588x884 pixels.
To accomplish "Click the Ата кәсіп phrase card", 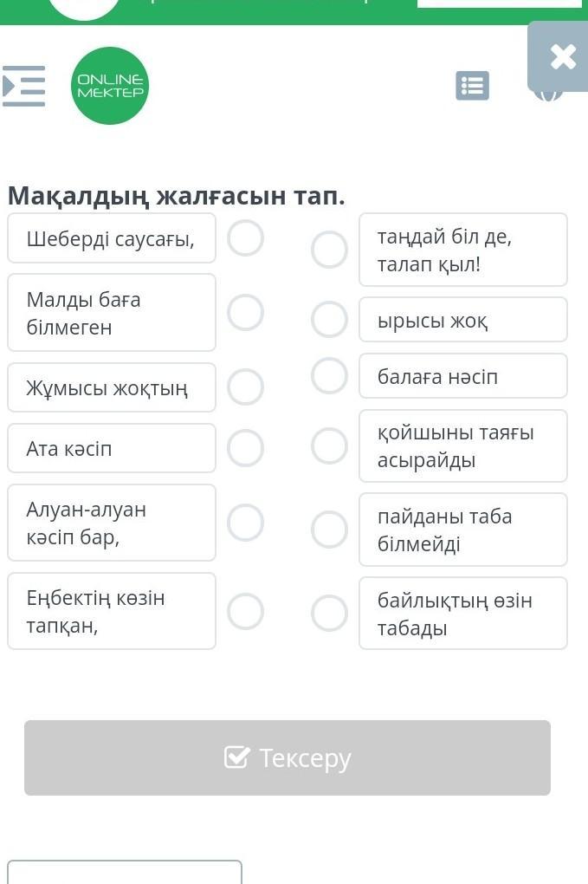I will [x=112, y=448].
